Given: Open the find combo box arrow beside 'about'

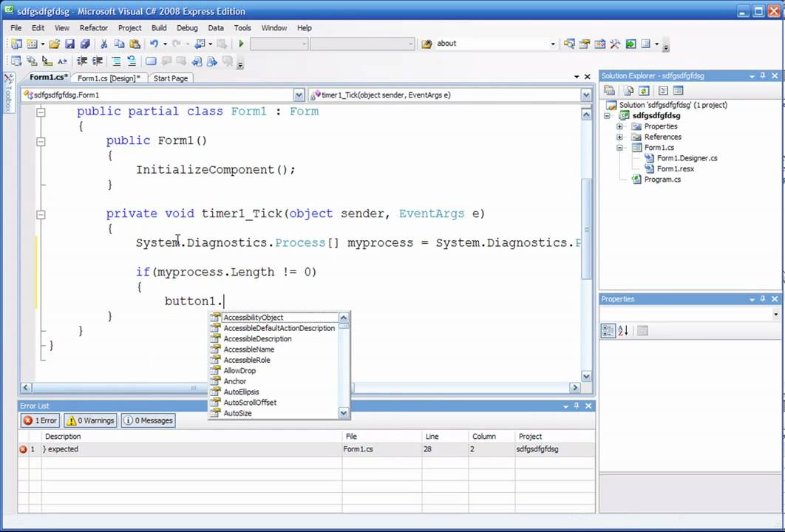Looking at the screenshot, I should pos(553,44).
